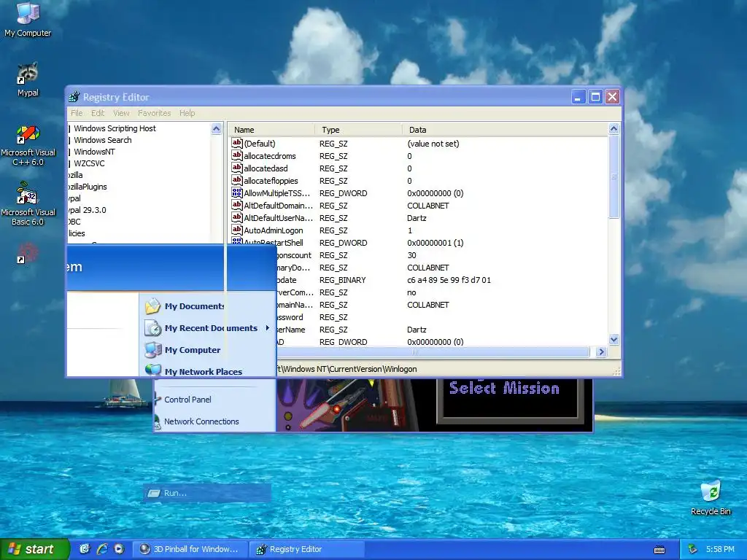Select Microsoft Visual C++ 6.0 desktop icon
The width and height of the screenshot is (747, 560).
[x=28, y=145]
